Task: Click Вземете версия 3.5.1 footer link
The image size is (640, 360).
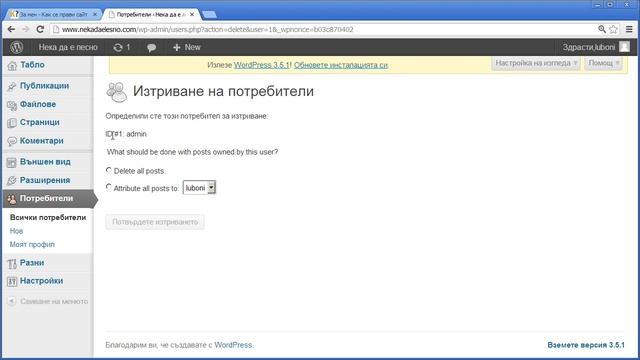Action: [x=586, y=345]
